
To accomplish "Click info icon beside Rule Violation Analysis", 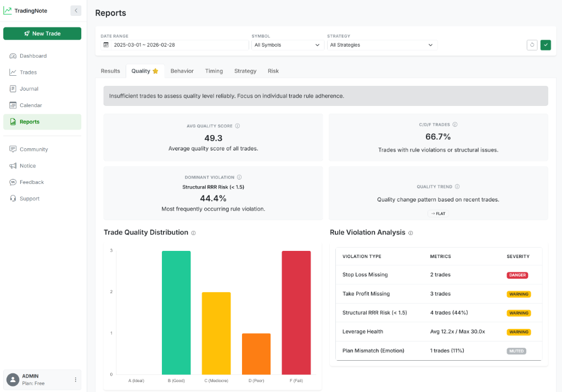I will click(411, 233).
